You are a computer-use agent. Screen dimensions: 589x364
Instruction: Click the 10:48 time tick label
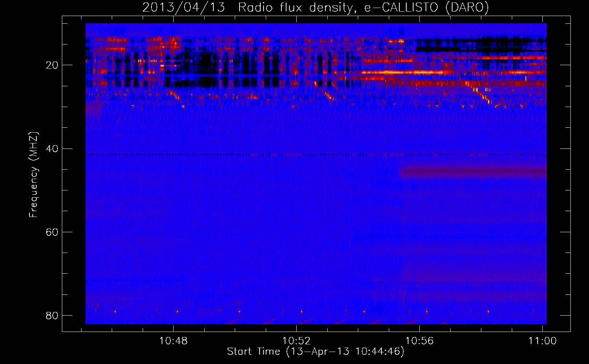point(174,341)
